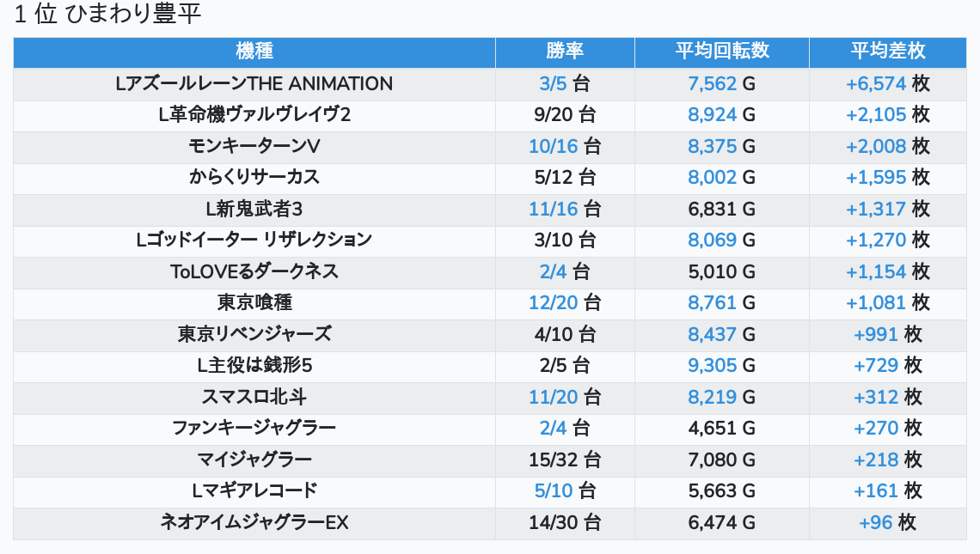Image resolution: width=980 pixels, height=554 pixels.
Task: Click the 1位 ひまわり豊平 heading
Action: tap(108, 15)
